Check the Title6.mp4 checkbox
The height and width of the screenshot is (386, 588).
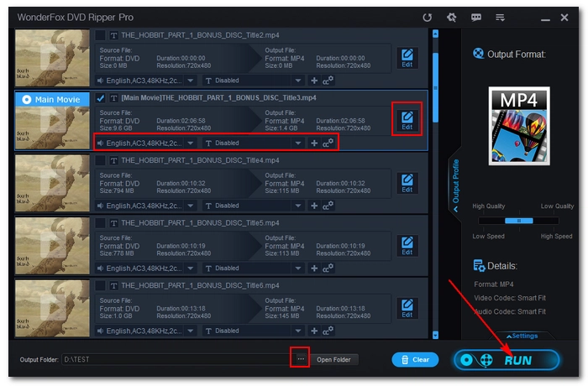coord(100,285)
